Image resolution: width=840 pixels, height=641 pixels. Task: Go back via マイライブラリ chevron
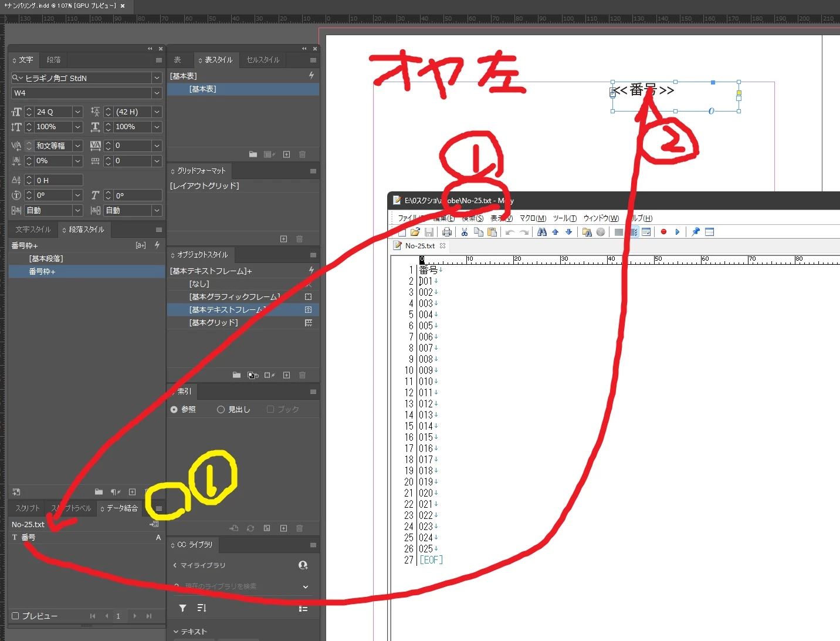175,565
